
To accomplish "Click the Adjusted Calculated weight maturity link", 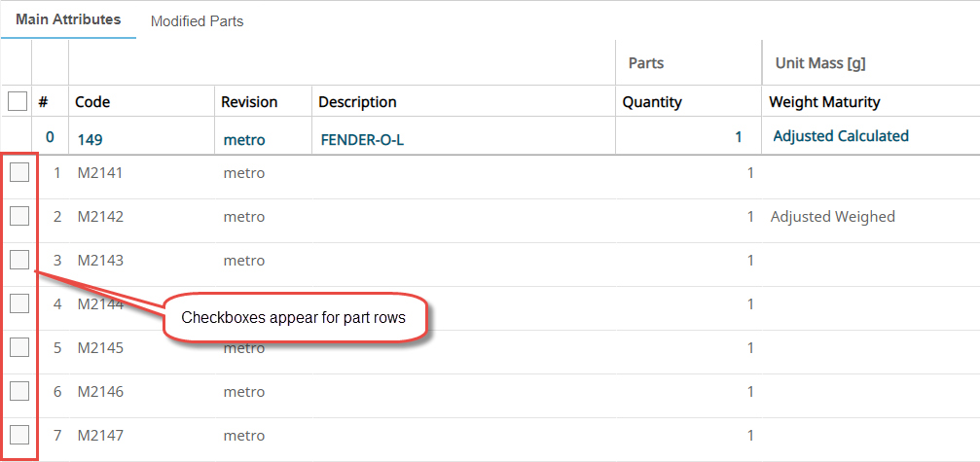I will pyautogui.click(x=841, y=136).
